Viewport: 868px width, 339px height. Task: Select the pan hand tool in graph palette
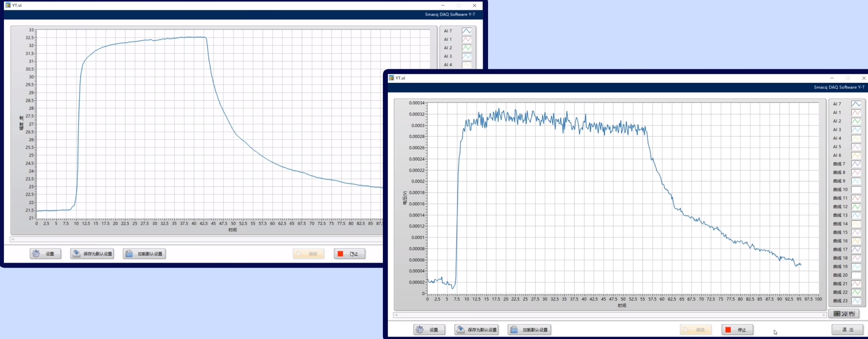coord(852,314)
